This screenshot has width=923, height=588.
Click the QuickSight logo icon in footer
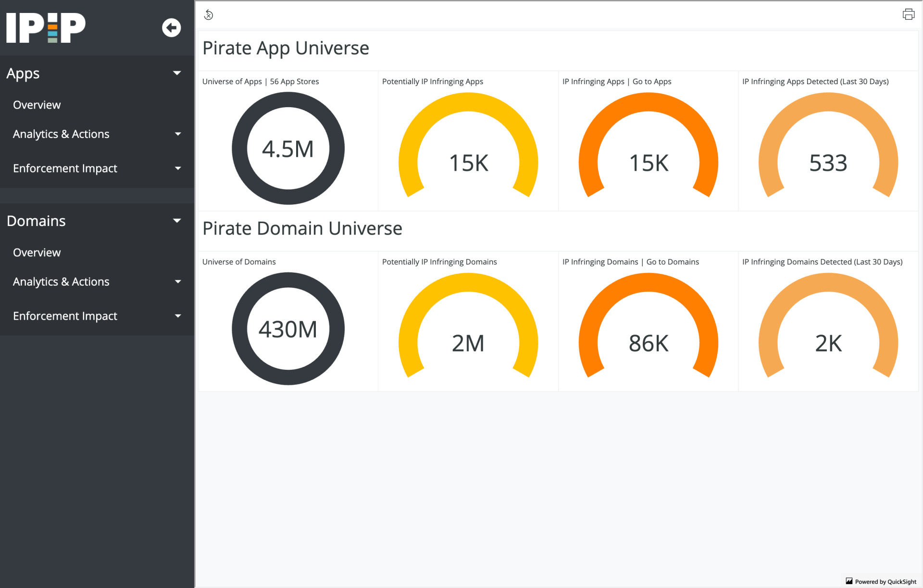click(x=849, y=581)
